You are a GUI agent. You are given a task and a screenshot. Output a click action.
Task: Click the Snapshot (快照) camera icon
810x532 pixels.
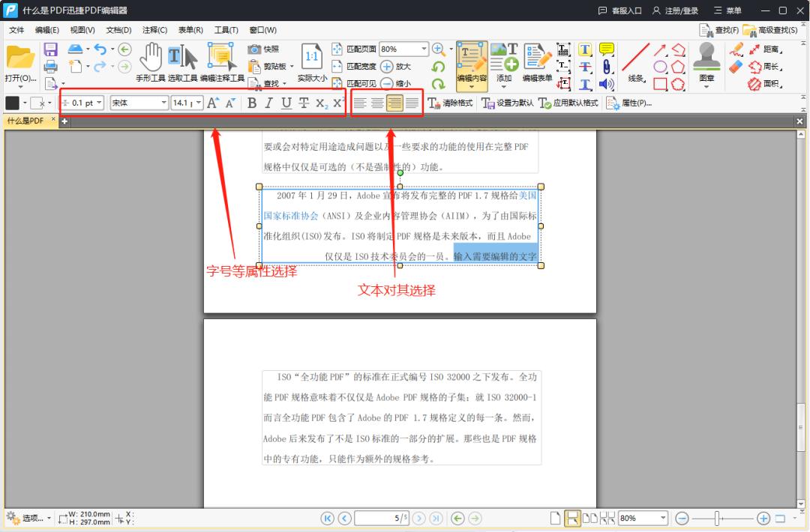point(255,49)
